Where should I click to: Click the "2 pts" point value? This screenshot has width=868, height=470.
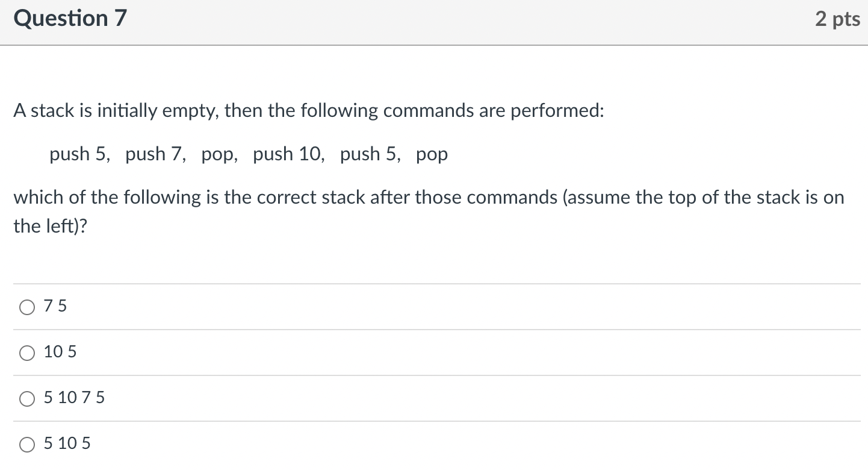838,19
